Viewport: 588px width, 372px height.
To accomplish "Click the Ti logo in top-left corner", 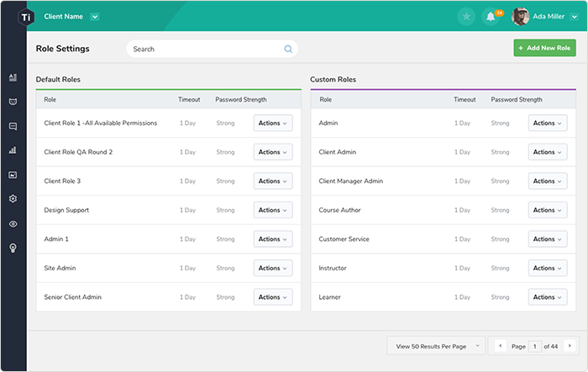I will [x=25, y=17].
